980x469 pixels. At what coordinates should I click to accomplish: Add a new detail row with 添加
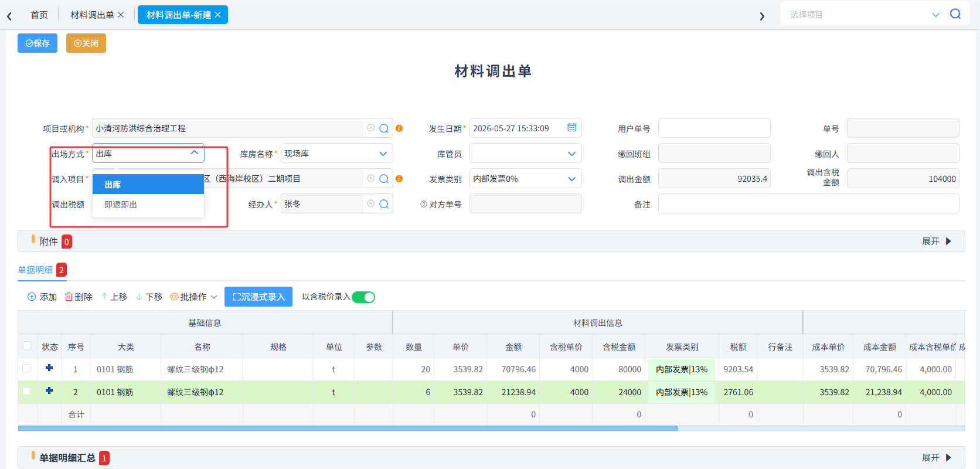tap(42, 297)
